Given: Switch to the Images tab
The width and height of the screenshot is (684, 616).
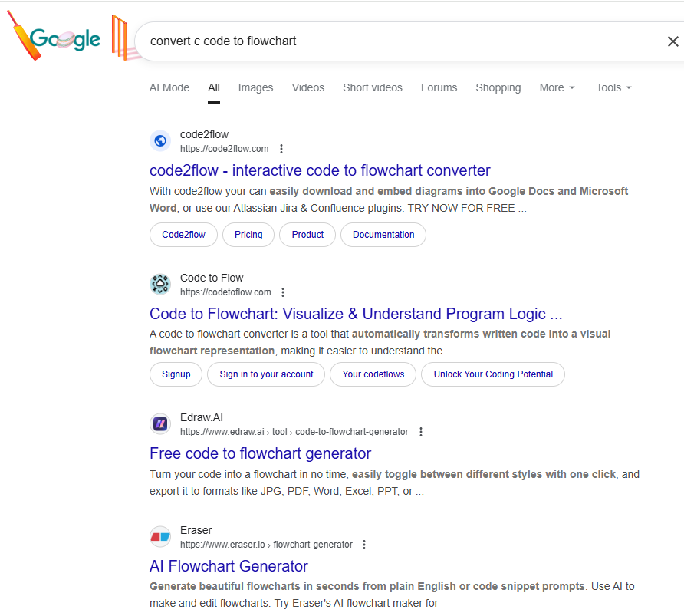Looking at the screenshot, I should [x=255, y=87].
